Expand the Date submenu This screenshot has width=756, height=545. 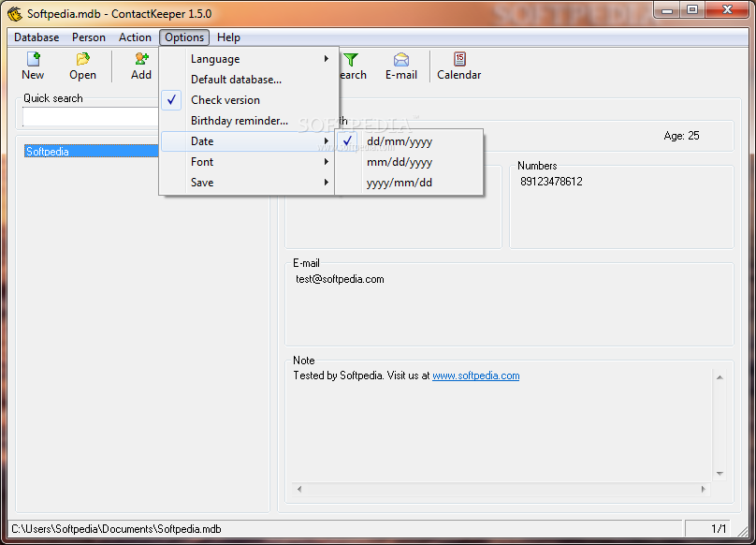(247, 141)
